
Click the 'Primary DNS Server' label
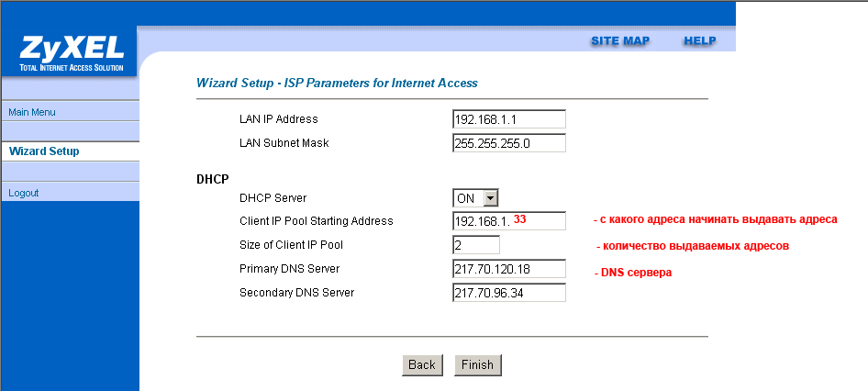(290, 269)
